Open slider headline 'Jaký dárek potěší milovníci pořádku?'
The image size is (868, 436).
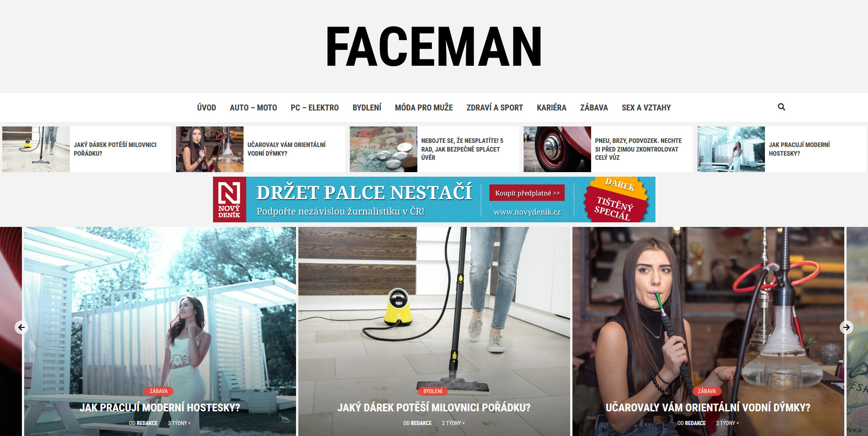coord(434,408)
